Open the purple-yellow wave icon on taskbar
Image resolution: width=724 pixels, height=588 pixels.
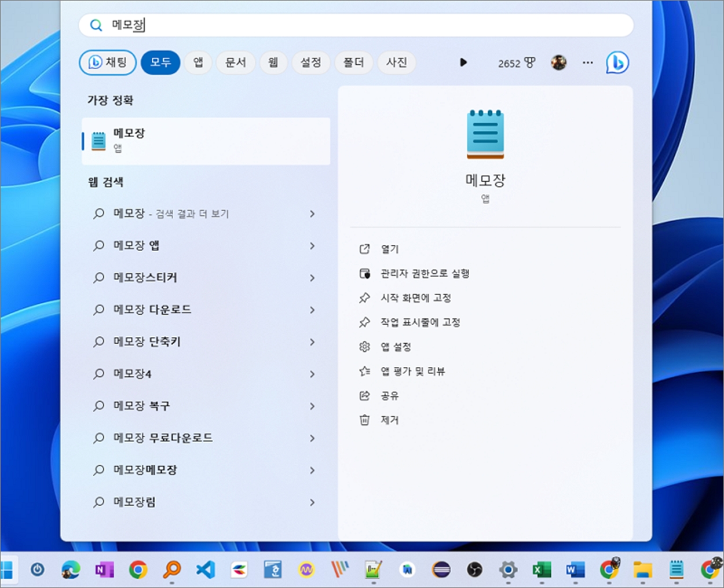[x=306, y=570]
